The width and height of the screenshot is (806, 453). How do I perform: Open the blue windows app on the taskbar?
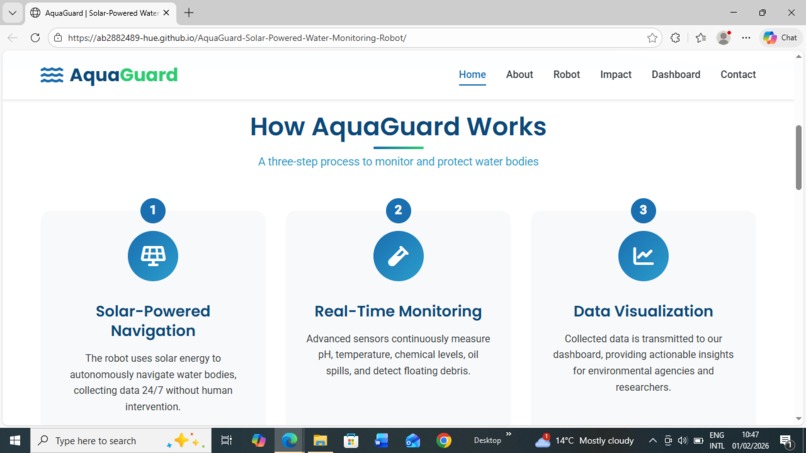pos(382,440)
